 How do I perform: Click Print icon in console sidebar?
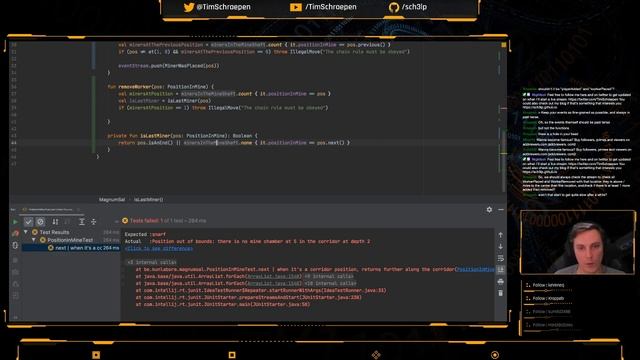(501, 282)
